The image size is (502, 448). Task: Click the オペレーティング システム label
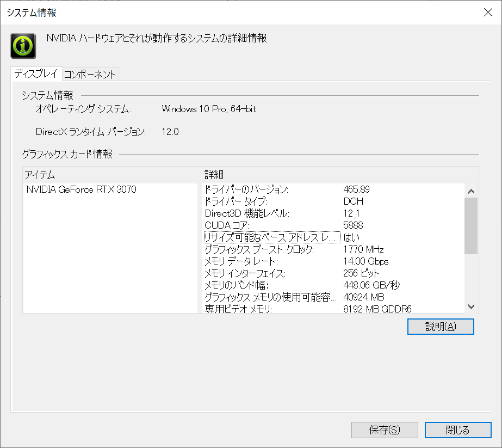(x=83, y=109)
